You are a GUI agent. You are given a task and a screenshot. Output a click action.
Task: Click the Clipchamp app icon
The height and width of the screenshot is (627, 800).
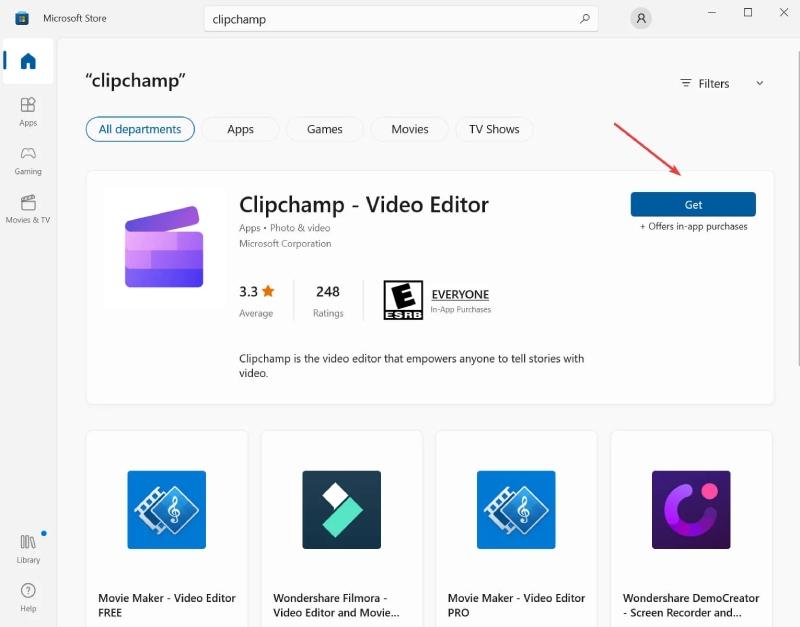(x=164, y=247)
